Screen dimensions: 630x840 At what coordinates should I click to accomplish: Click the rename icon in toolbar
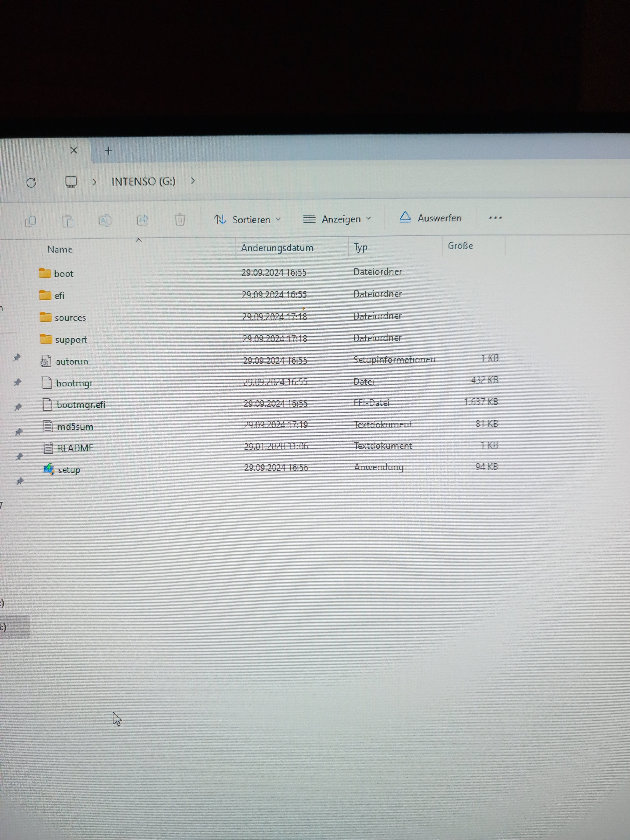105,220
